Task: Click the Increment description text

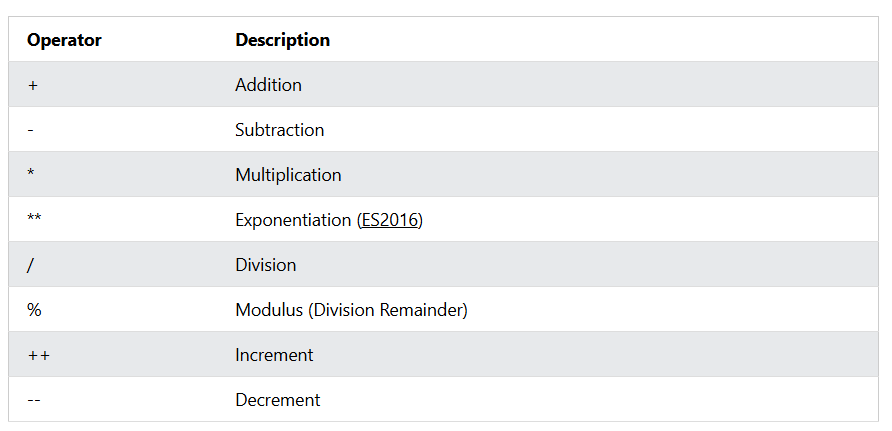Action: pos(274,355)
